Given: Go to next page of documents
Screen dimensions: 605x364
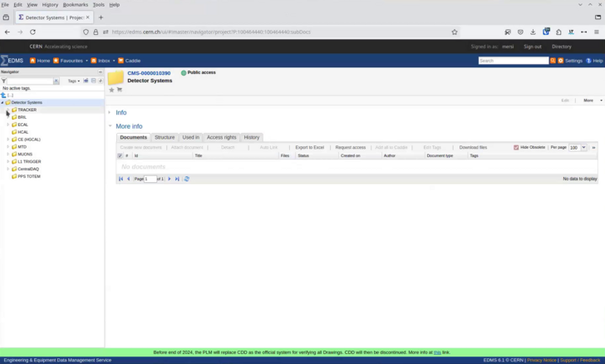Looking at the screenshot, I should (x=169, y=179).
